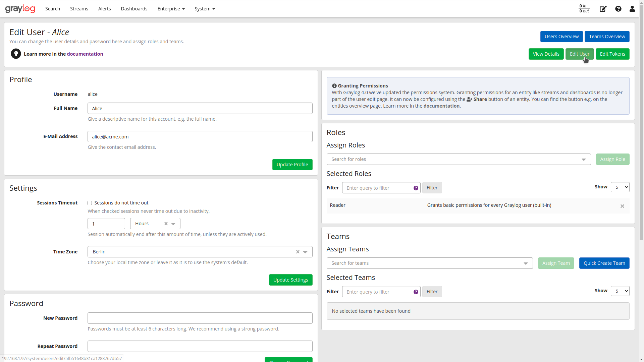644x362 pixels.
Task: Open the help question mark icon
Action: [x=618, y=9]
